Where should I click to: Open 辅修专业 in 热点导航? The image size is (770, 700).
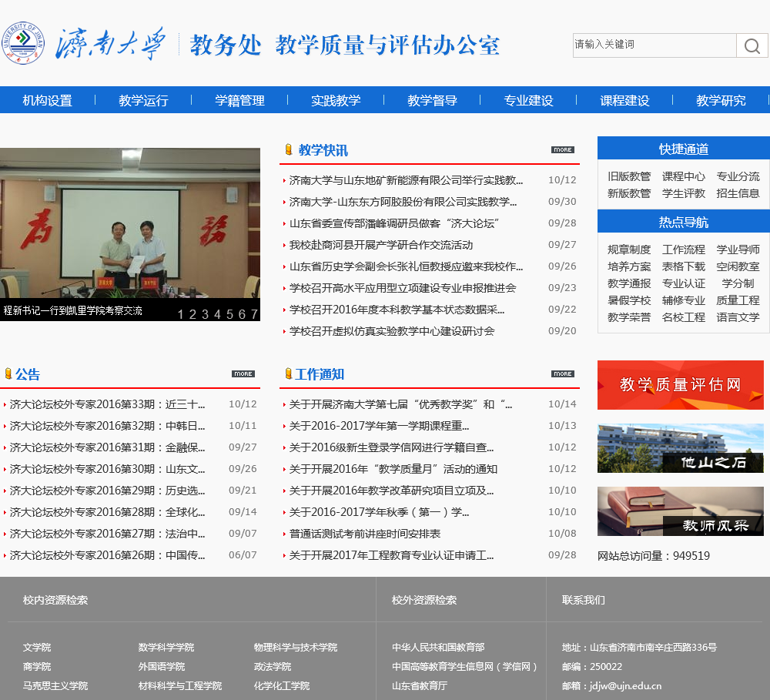click(684, 300)
